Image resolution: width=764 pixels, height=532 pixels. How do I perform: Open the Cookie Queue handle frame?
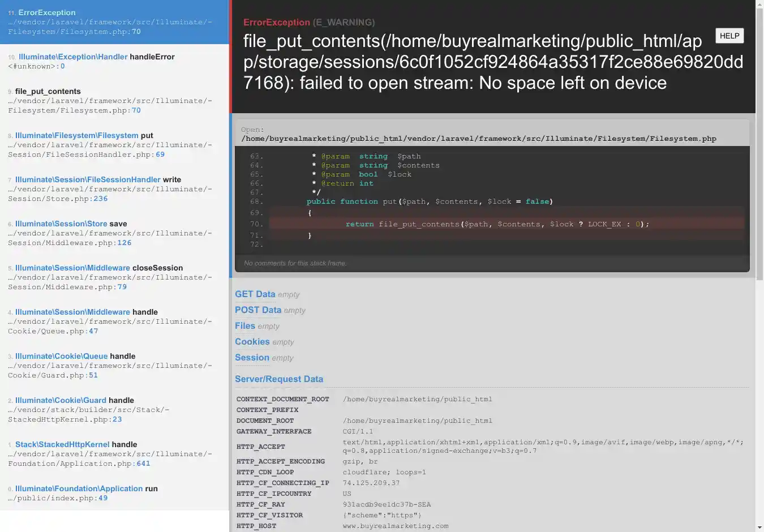(x=113, y=366)
